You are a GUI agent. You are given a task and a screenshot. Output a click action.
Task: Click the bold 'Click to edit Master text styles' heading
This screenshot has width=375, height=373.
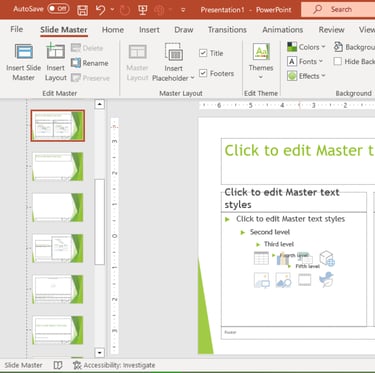pyautogui.click(x=282, y=198)
